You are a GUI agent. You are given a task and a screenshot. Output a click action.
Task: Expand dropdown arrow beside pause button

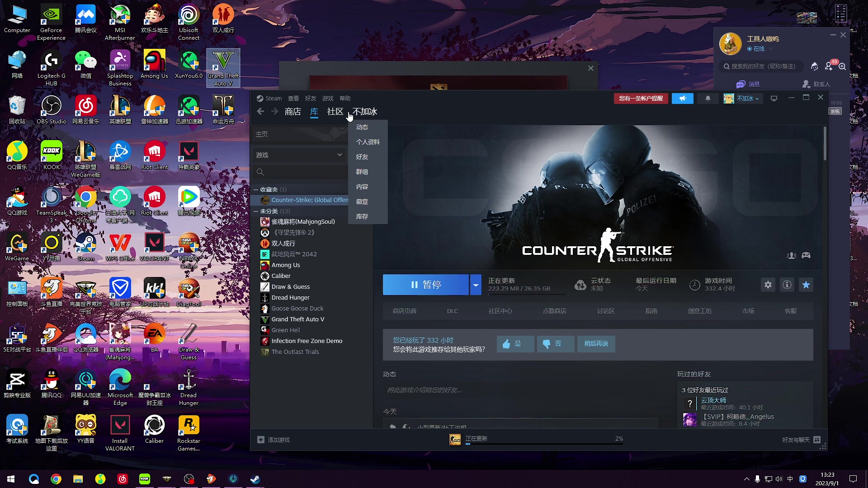(476, 285)
